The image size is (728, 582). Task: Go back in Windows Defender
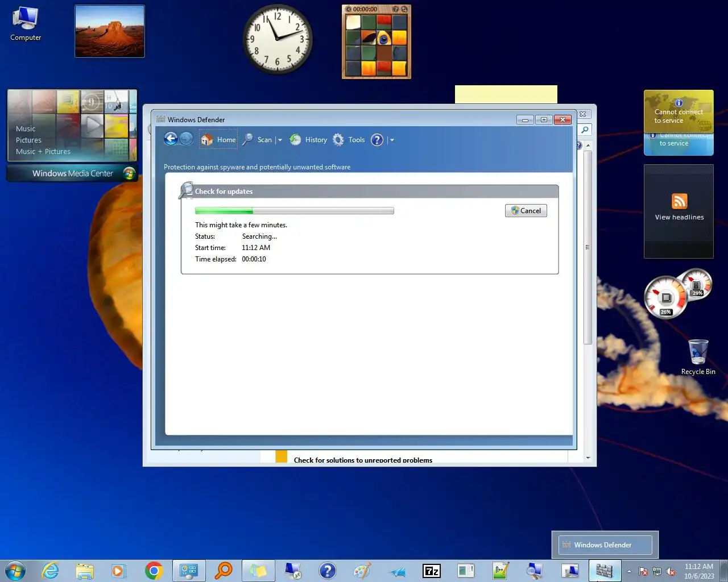tap(171, 139)
